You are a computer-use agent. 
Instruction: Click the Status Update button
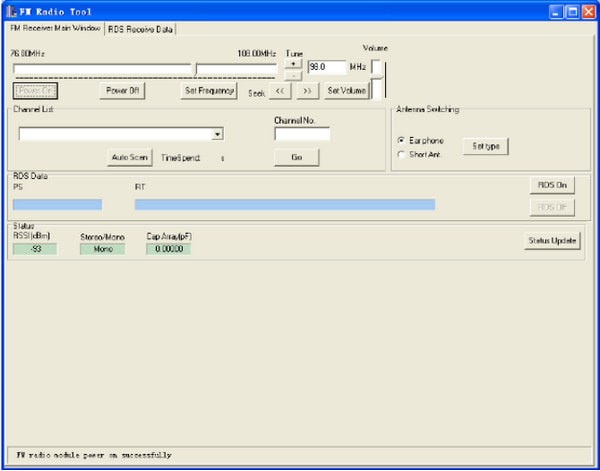552,241
